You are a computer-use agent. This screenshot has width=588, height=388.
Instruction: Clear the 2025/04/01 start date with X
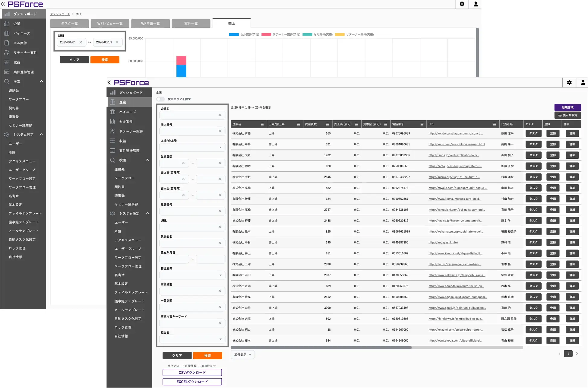81,42
